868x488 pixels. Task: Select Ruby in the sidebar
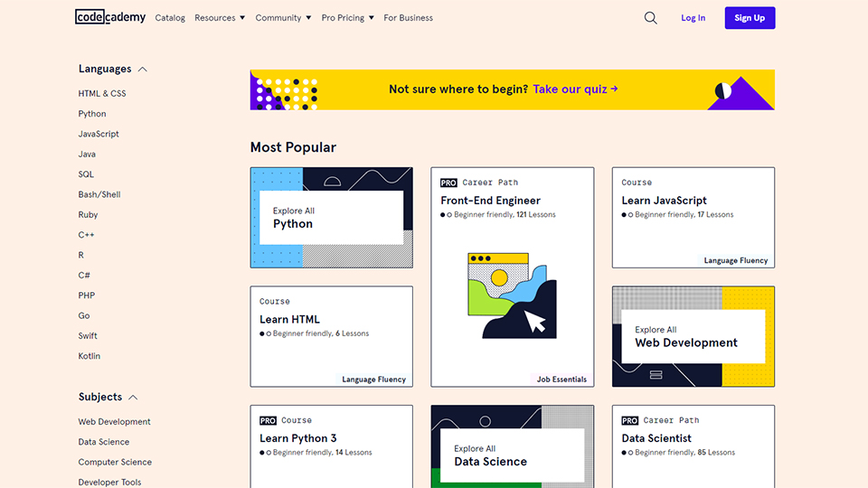88,215
